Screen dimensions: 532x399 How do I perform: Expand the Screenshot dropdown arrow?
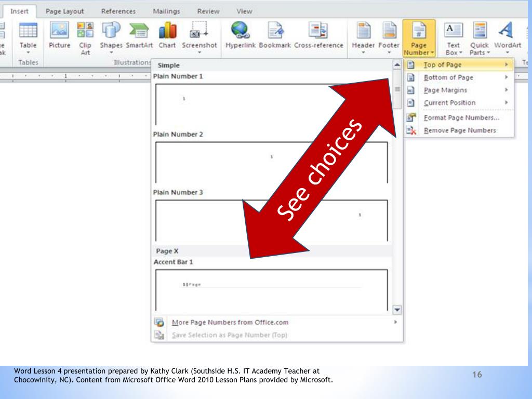pyautogui.click(x=199, y=52)
